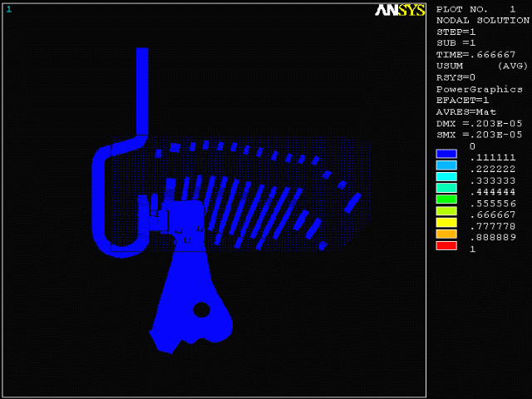Select the yellow-green legend color swatch
This screenshot has height=399, width=532.
(447, 211)
